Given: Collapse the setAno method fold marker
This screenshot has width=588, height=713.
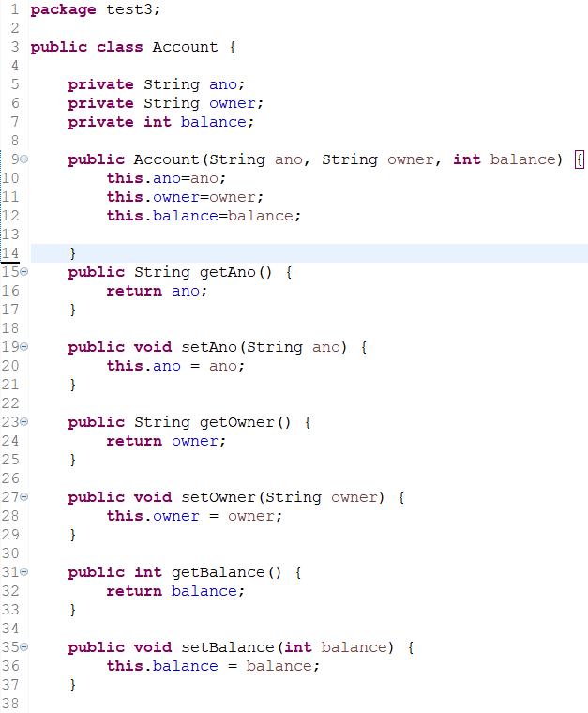Looking at the screenshot, I should click(24, 347).
